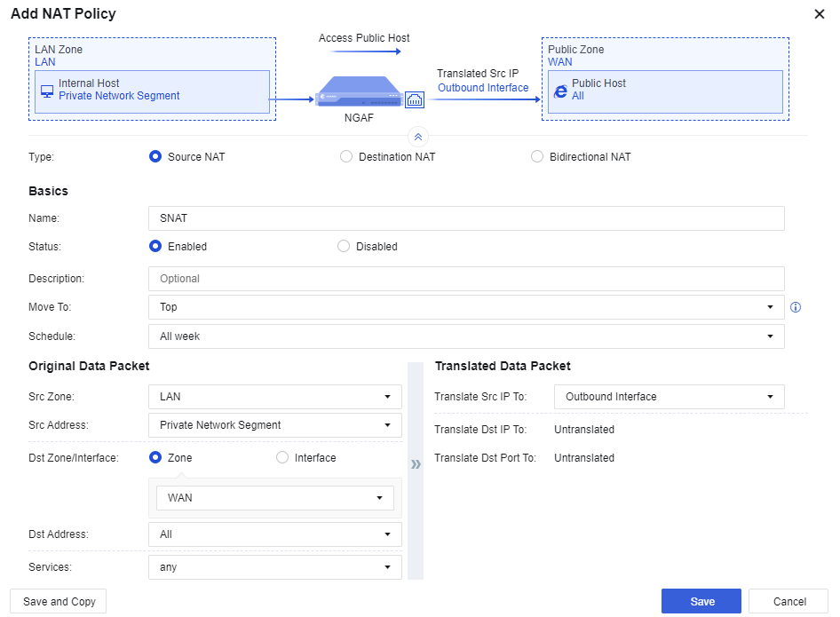Click the info icon beside Move To
The width and height of the screenshot is (840, 617).
pos(796,307)
